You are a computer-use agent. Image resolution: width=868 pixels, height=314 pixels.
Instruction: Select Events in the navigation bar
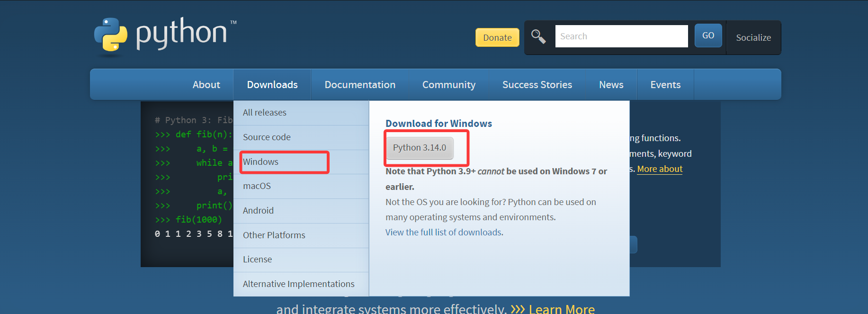coord(665,85)
